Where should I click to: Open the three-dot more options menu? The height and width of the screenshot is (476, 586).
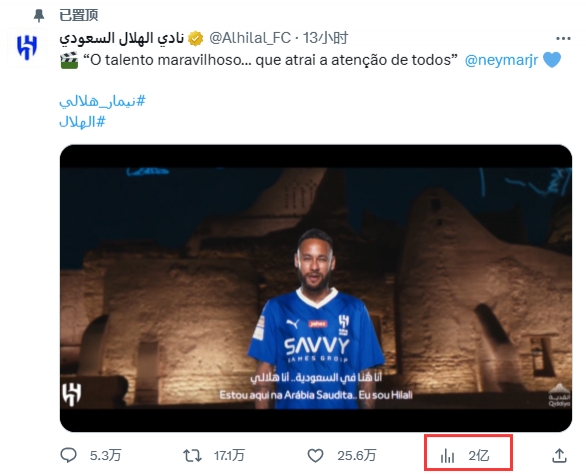click(563, 38)
